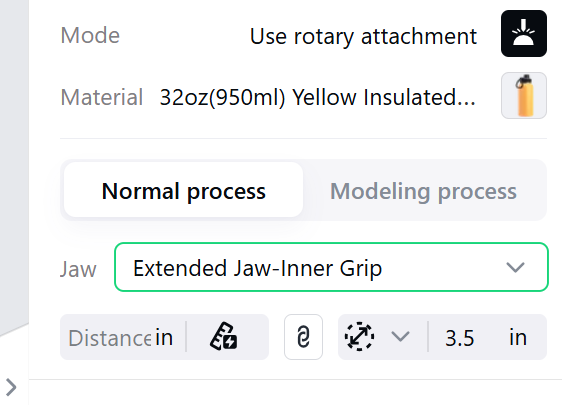
Task: Click the Mode label
Action: coord(90,35)
